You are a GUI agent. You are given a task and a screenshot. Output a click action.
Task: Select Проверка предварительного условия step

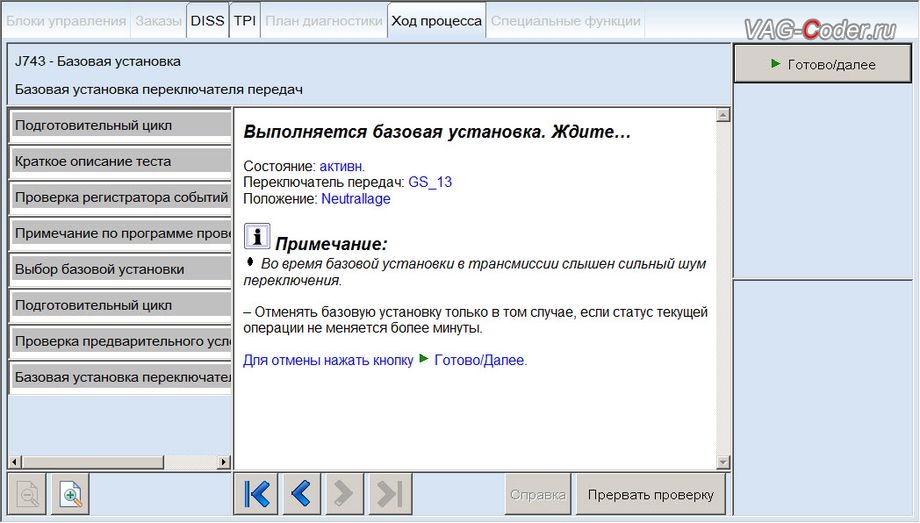pos(120,341)
